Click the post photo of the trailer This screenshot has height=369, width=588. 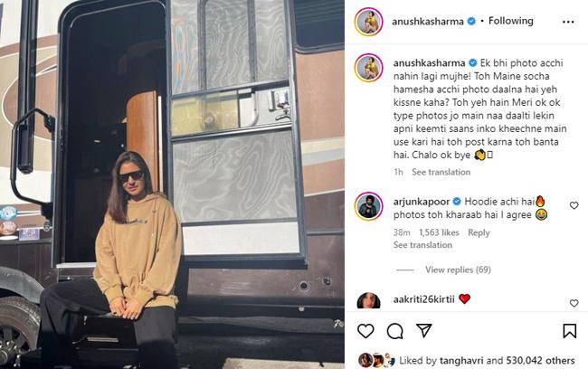(172, 184)
